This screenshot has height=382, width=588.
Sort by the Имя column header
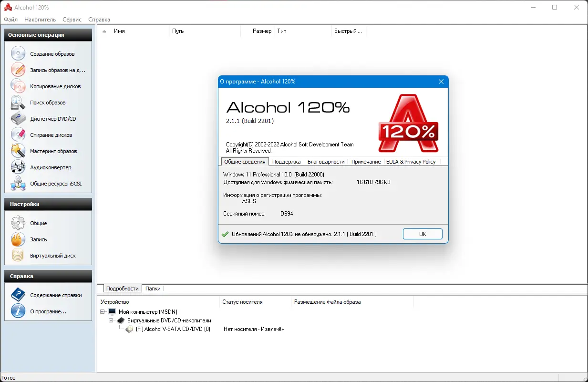click(x=134, y=31)
